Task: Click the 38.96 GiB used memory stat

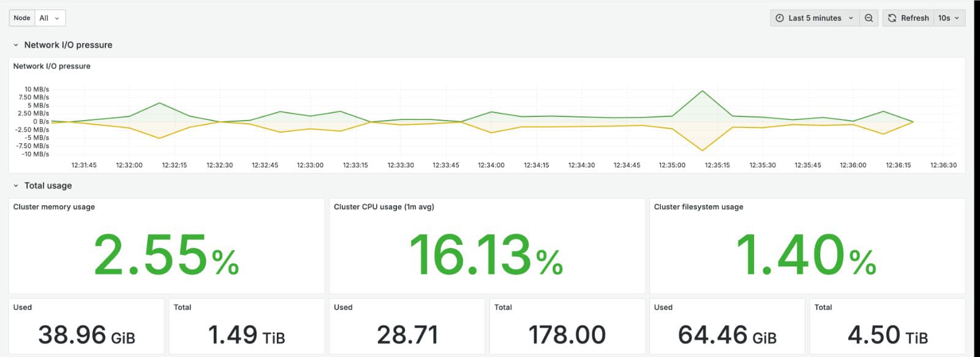Action: pos(86,335)
